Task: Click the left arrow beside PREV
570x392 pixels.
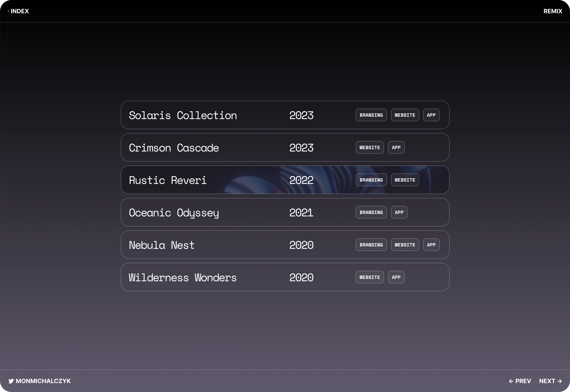Action: click(x=511, y=381)
